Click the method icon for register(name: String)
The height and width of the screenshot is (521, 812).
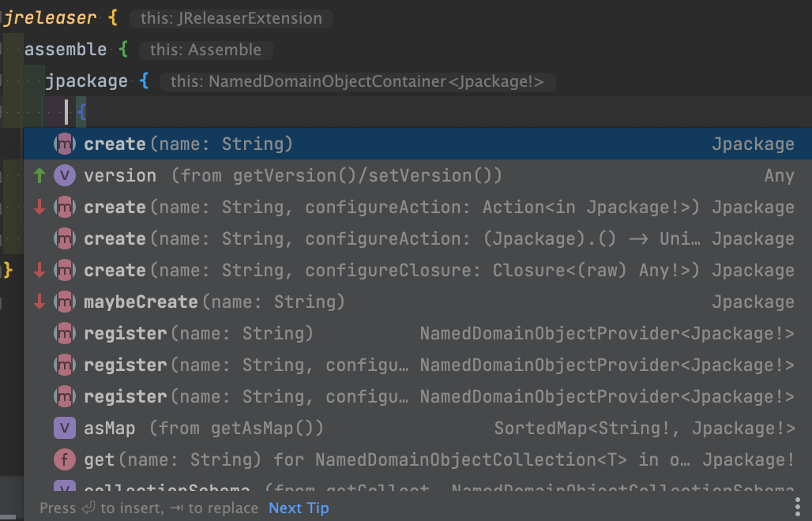[x=65, y=333]
